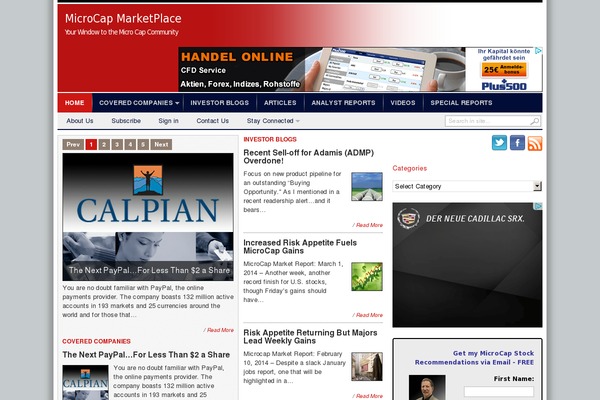Open the small Calpian thumbnail under Covered Companies
This screenshot has width=600, height=400.
coord(85,382)
